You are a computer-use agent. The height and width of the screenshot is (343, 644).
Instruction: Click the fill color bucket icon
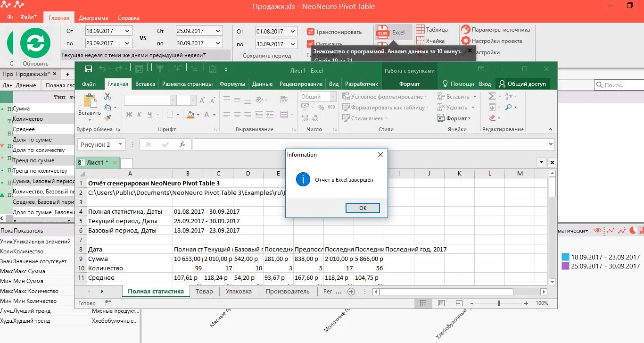(190, 115)
